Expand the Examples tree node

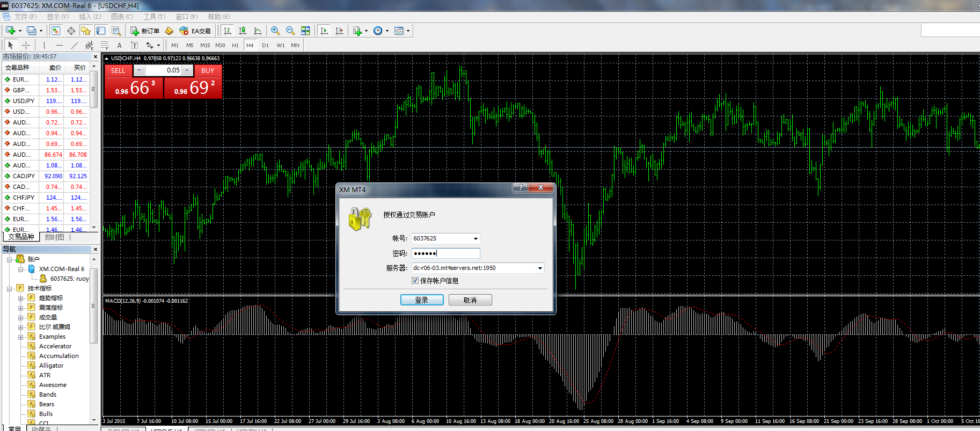point(20,337)
